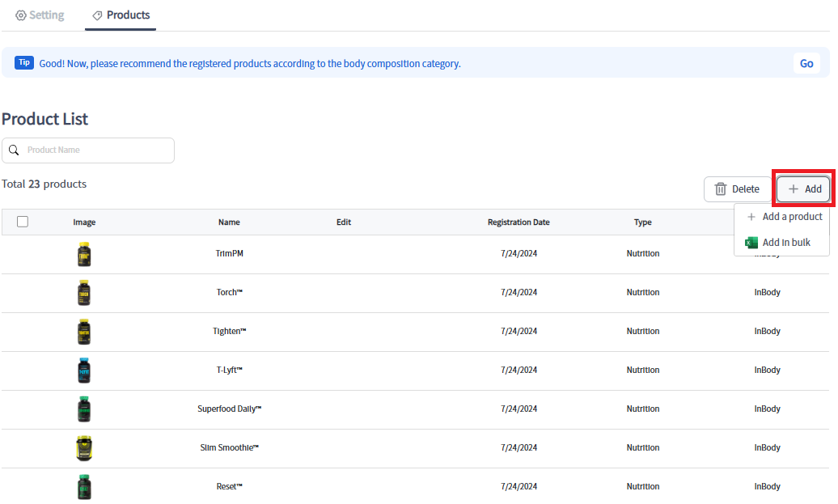This screenshot has width=838, height=504.
Task: Switch to the Products tab
Action: coord(121,15)
